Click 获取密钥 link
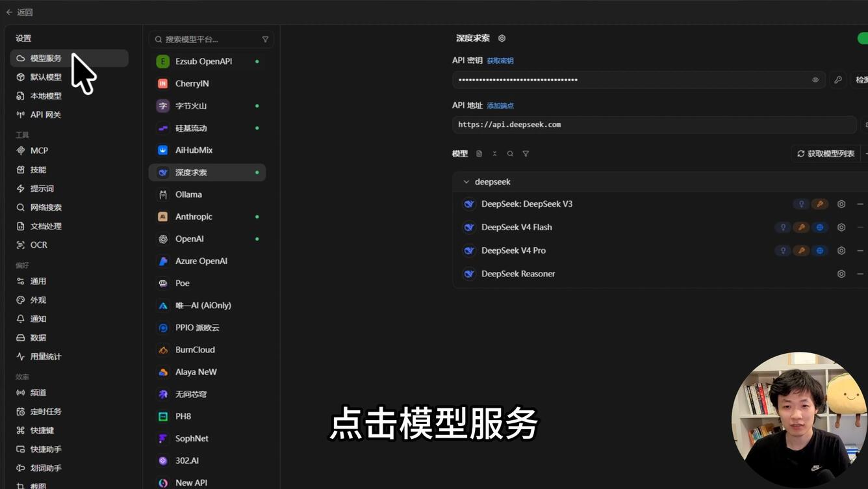This screenshot has height=489, width=868. 500,60
